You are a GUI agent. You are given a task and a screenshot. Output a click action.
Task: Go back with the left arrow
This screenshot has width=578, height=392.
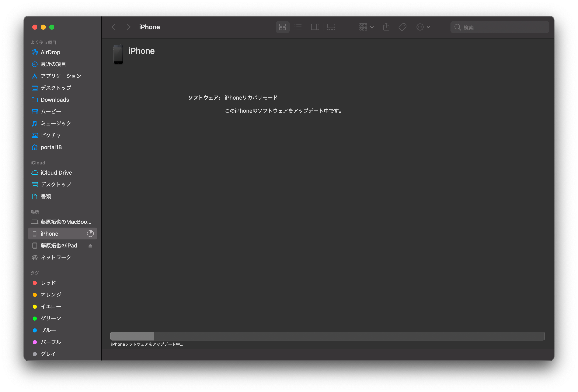pos(114,27)
